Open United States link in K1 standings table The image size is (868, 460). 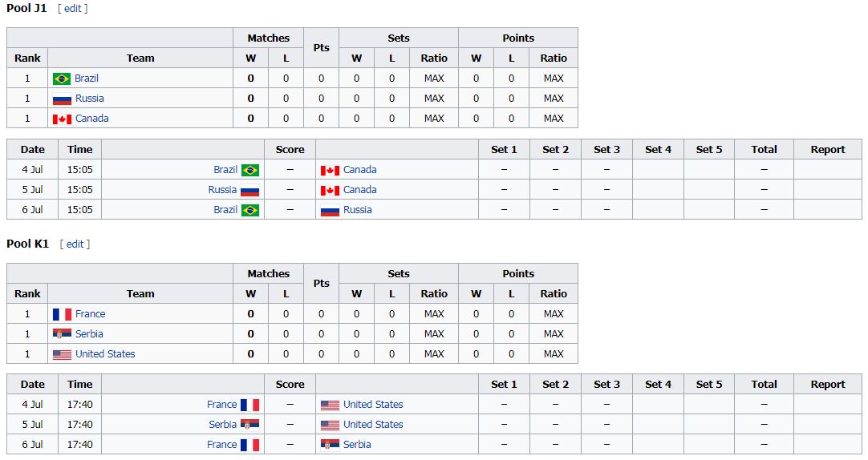tap(105, 354)
